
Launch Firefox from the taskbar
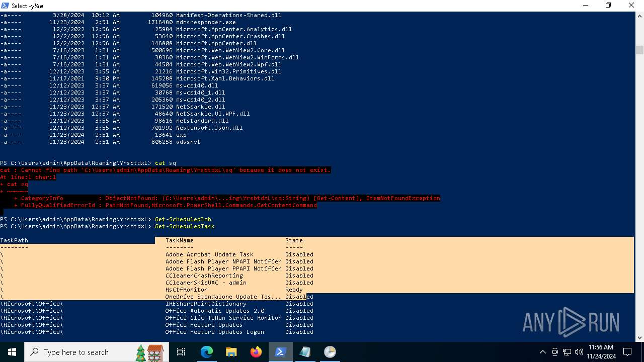click(x=256, y=352)
